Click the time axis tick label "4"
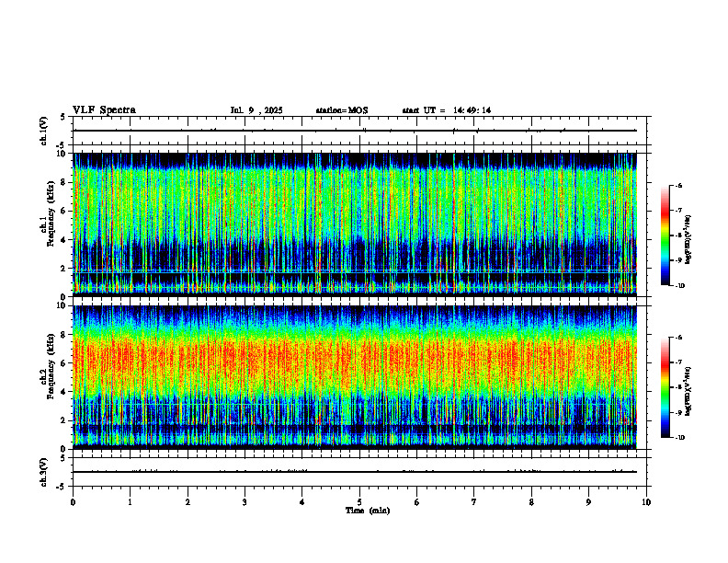The height and width of the screenshot is (563, 728). pos(302,502)
